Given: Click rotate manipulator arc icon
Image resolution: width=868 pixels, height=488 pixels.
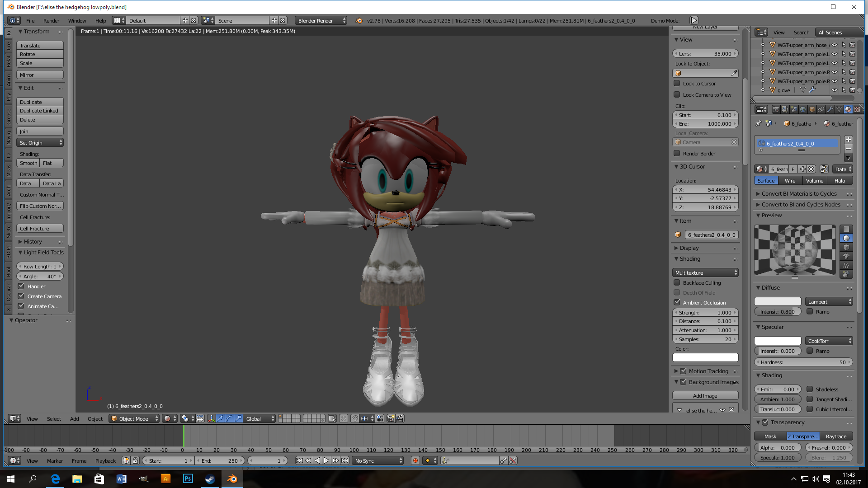Looking at the screenshot, I should click(x=230, y=418).
